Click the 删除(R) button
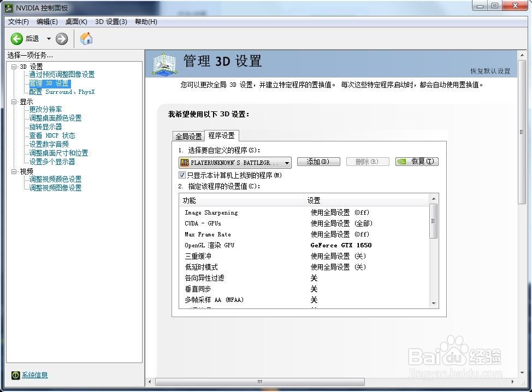The image size is (532, 392). pos(367,162)
